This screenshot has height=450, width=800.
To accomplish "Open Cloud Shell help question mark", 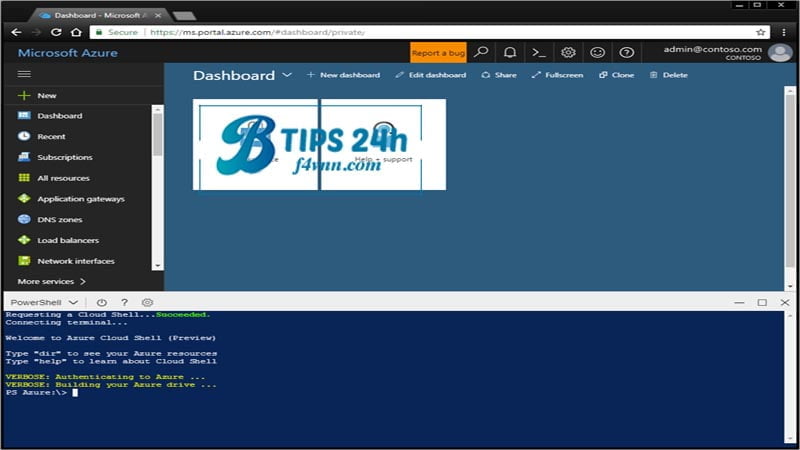I will [x=124, y=303].
